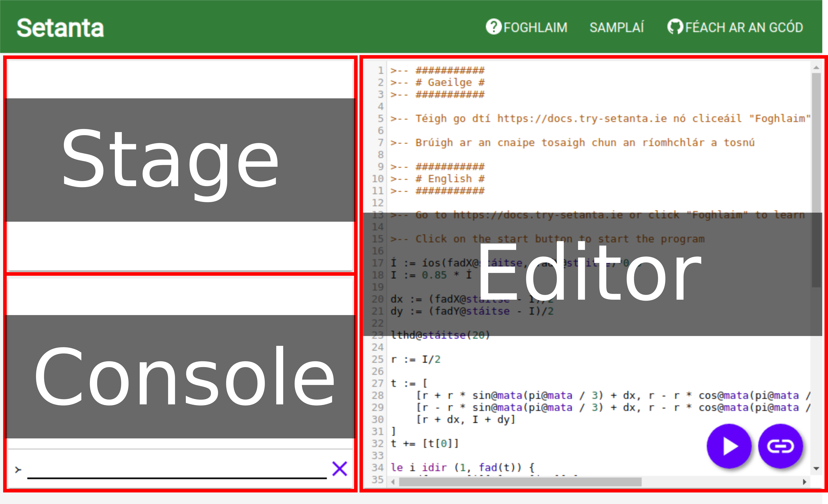Click code line 't += [t[0]]'
Screen dimensions: 828x504
425,444
